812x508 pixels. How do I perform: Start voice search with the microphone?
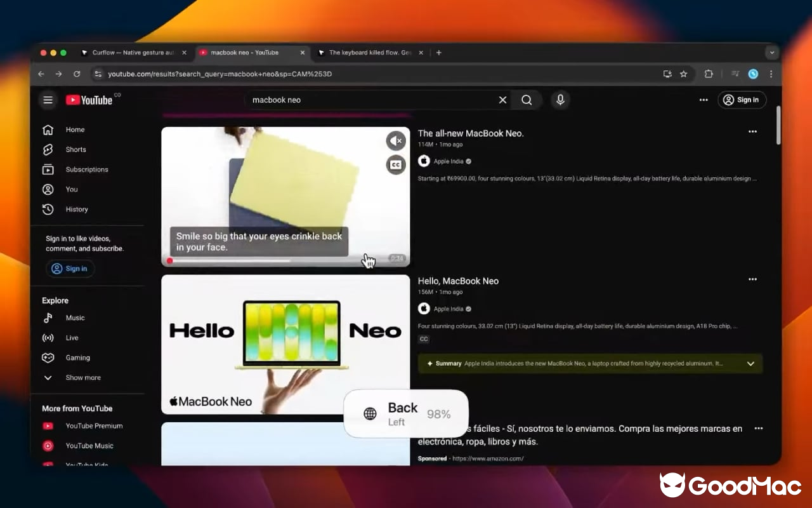click(560, 100)
